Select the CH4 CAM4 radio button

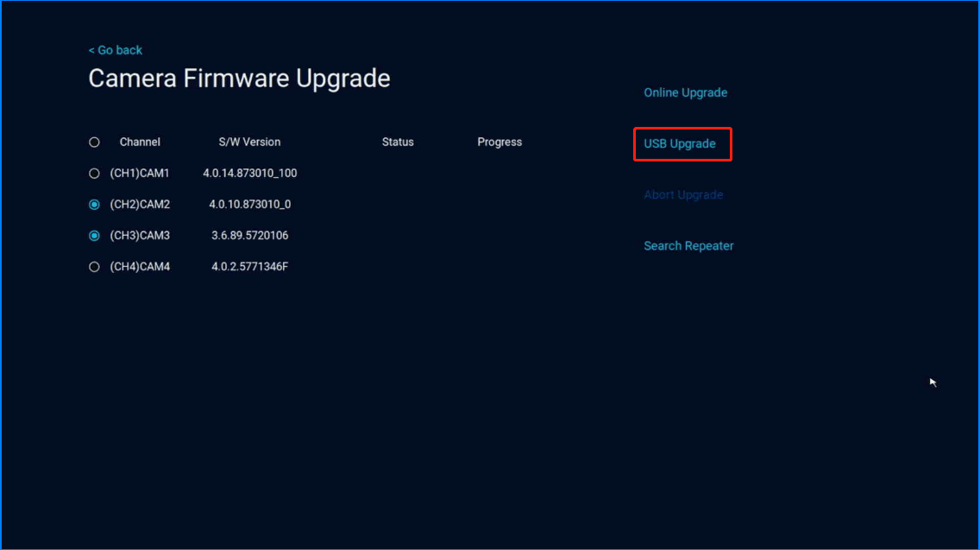click(94, 267)
